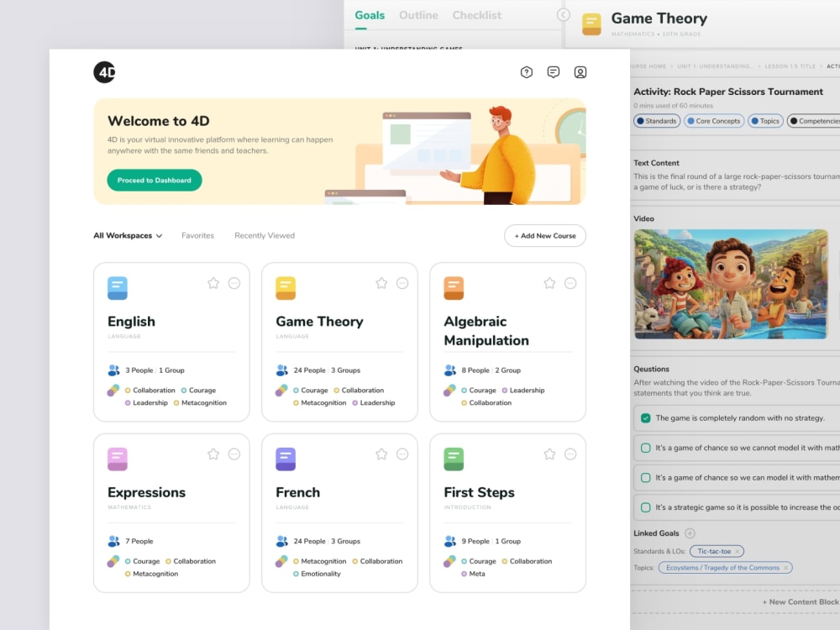Image resolution: width=840 pixels, height=630 pixels.
Task: Open more options on First Steps card
Action: click(570, 454)
